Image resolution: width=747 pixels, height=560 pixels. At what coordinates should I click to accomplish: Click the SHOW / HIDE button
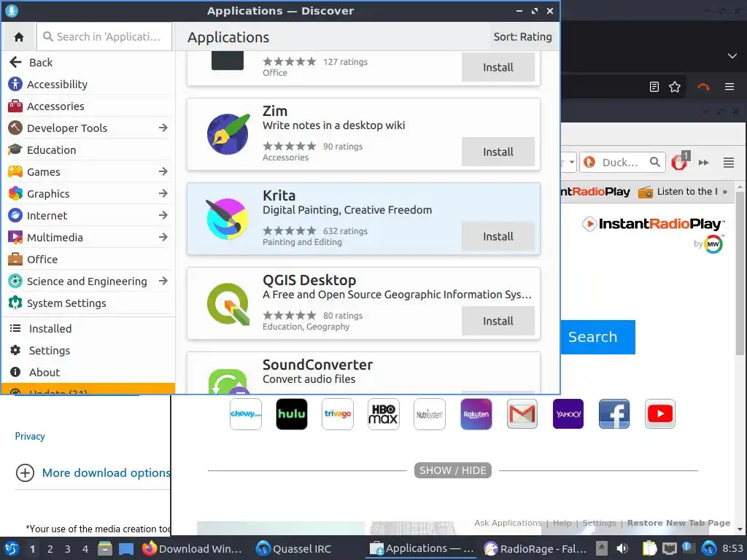point(452,470)
